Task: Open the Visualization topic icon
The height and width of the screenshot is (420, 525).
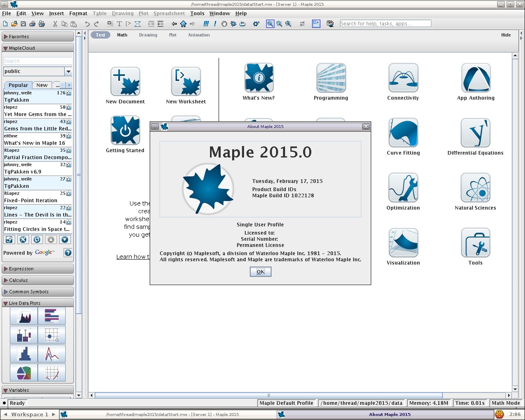Action: (403, 243)
